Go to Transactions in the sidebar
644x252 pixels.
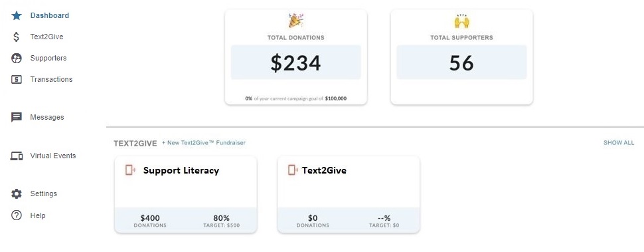point(51,79)
